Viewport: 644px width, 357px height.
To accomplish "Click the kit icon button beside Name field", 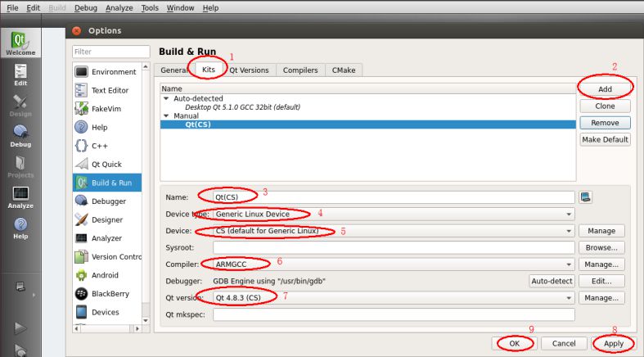I will tap(586, 197).
